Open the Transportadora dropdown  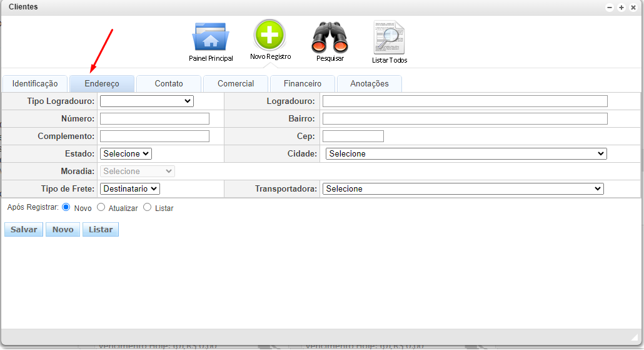tap(463, 188)
